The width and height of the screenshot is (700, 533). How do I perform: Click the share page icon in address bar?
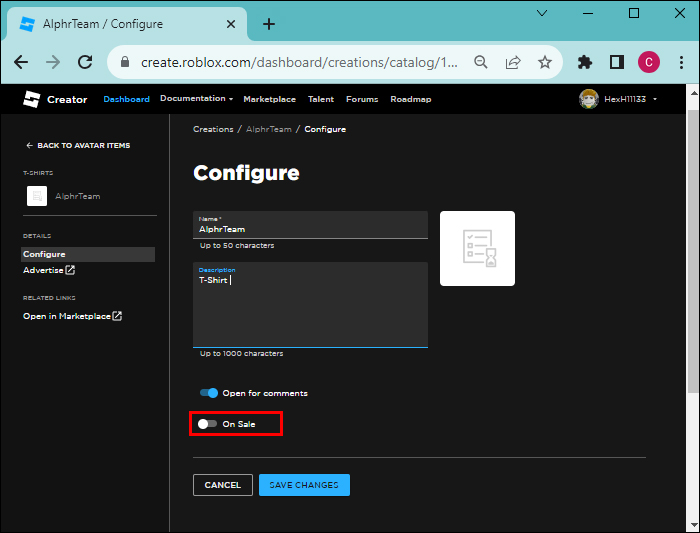click(x=513, y=62)
